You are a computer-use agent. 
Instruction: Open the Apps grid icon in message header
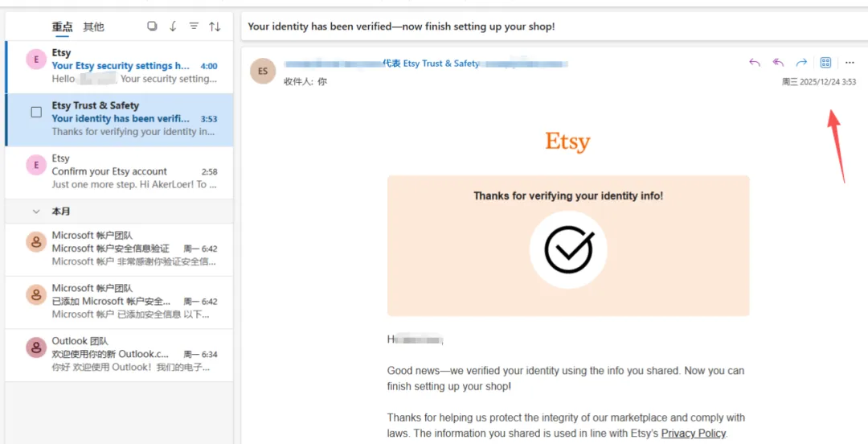click(x=825, y=63)
